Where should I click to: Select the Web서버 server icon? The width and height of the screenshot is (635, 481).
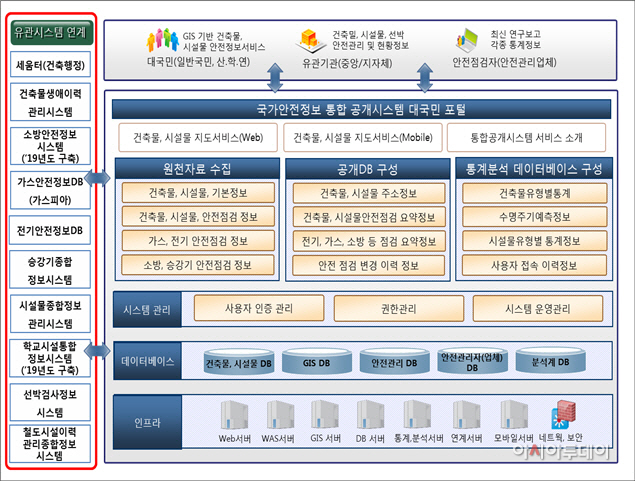234,415
